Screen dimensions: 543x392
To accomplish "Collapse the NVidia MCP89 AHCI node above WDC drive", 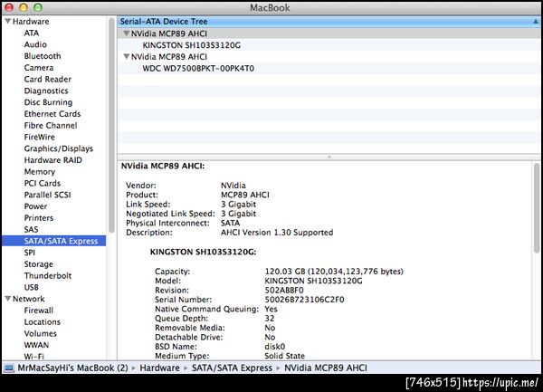I will [127, 56].
